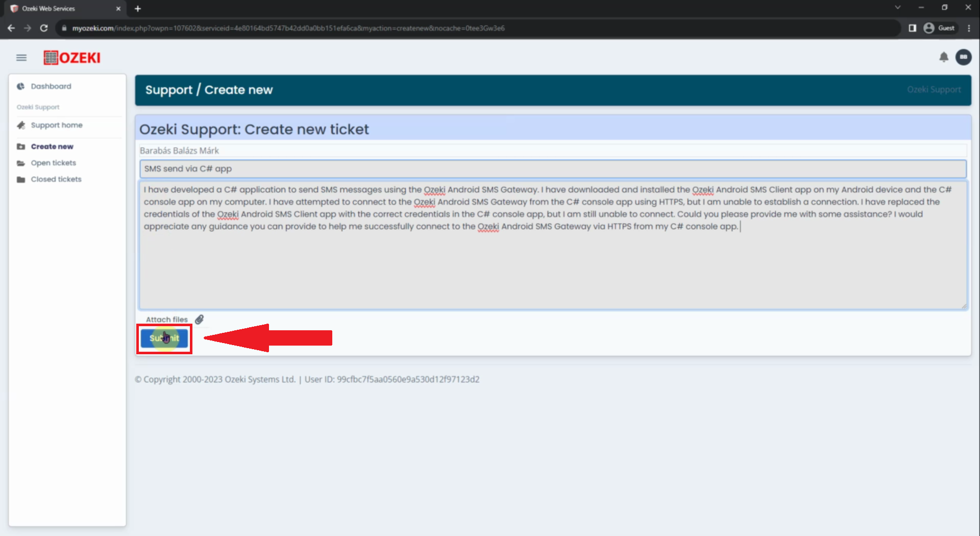The image size is (980, 536).
Task: Go to Dashboard in sidebar
Action: (51, 86)
